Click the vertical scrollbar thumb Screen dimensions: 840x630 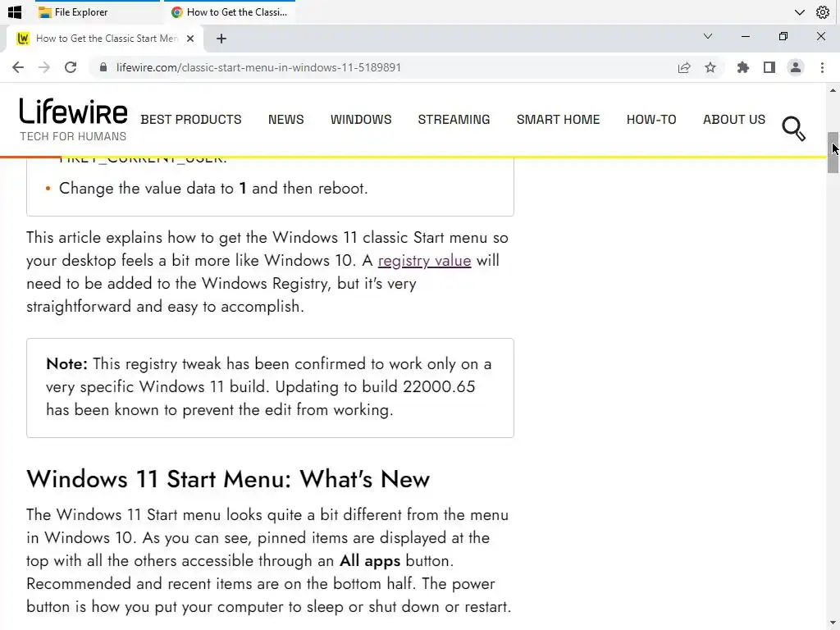[833, 153]
